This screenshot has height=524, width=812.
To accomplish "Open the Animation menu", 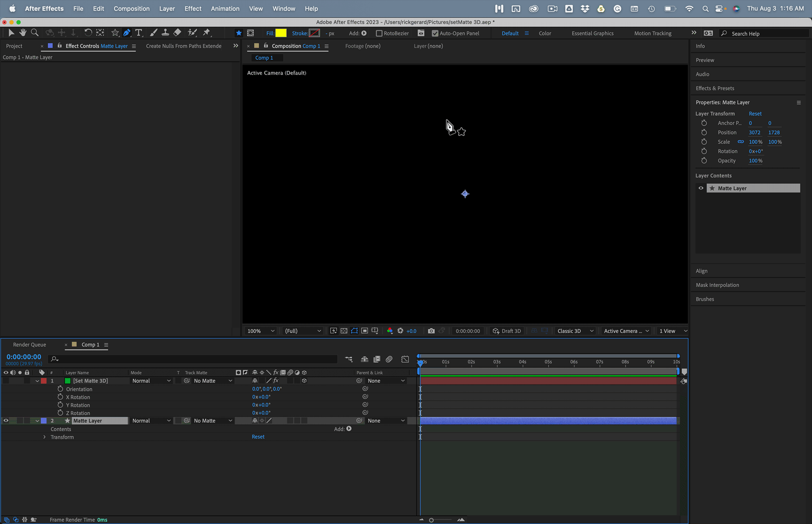I will click(x=225, y=8).
